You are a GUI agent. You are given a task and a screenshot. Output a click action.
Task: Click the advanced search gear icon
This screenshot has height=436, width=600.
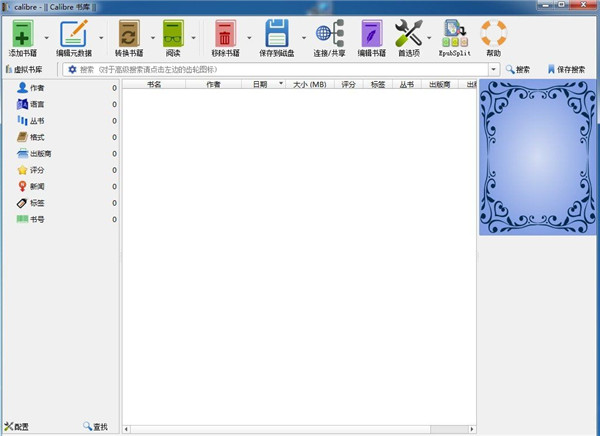[x=72, y=69]
